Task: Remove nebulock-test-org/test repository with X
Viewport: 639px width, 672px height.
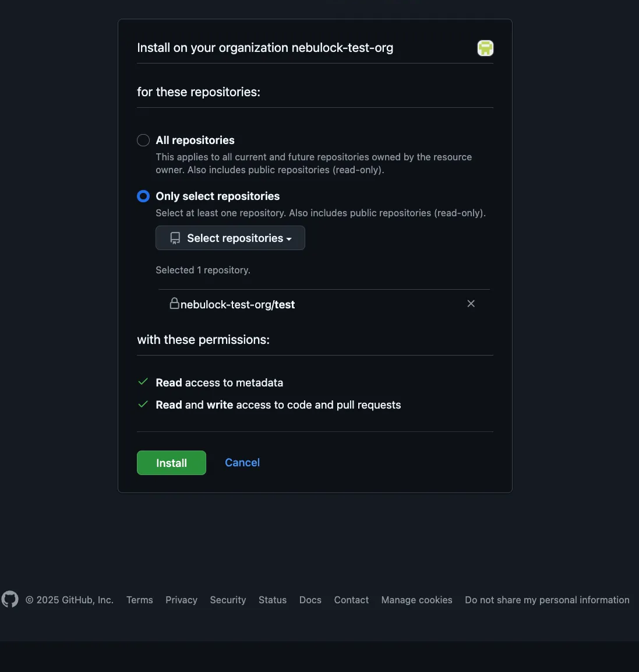Action: (471, 304)
